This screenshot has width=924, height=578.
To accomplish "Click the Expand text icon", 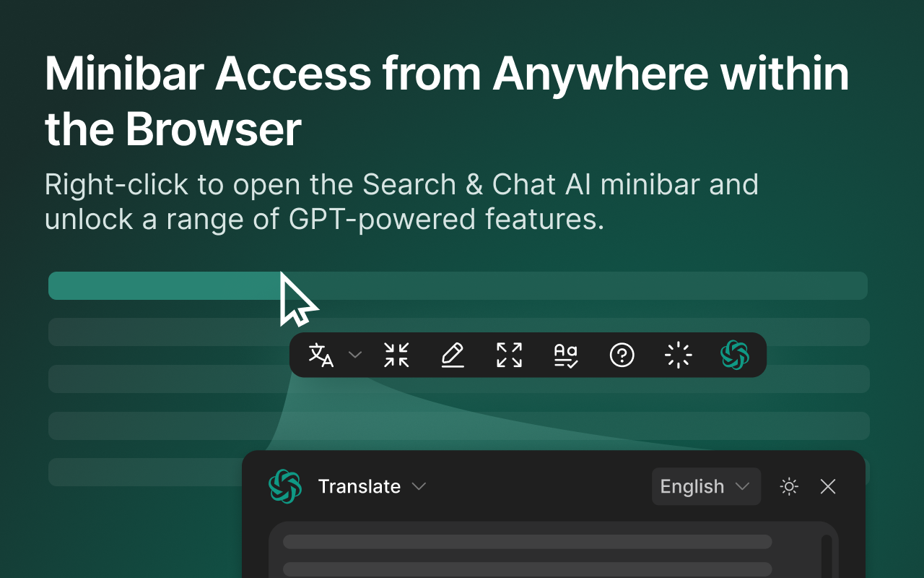I will tap(509, 355).
